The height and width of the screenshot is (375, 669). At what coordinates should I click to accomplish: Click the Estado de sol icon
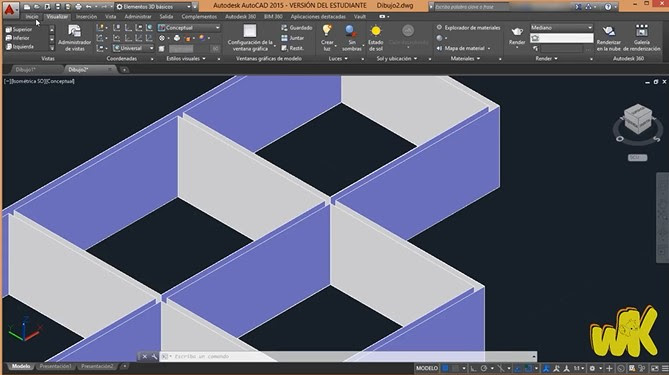click(376, 31)
